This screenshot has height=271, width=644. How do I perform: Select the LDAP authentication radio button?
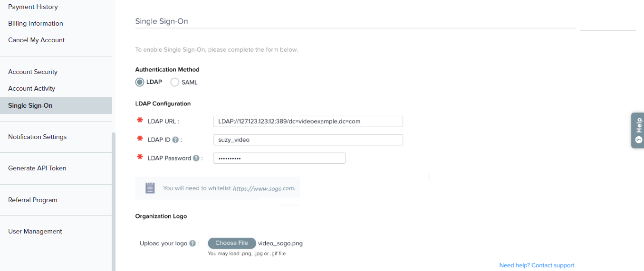click(x=140, y=82)
